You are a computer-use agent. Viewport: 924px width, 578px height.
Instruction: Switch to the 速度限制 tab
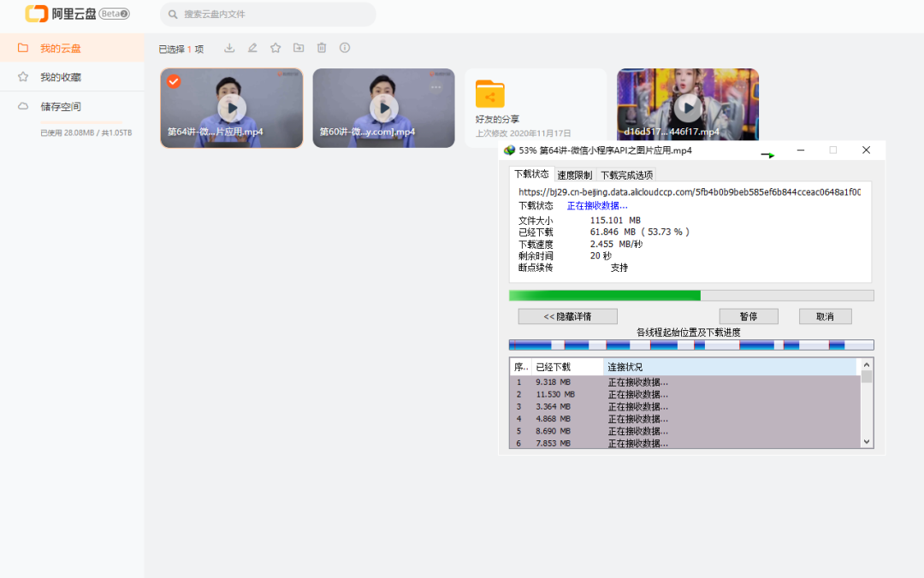(574, 175)
